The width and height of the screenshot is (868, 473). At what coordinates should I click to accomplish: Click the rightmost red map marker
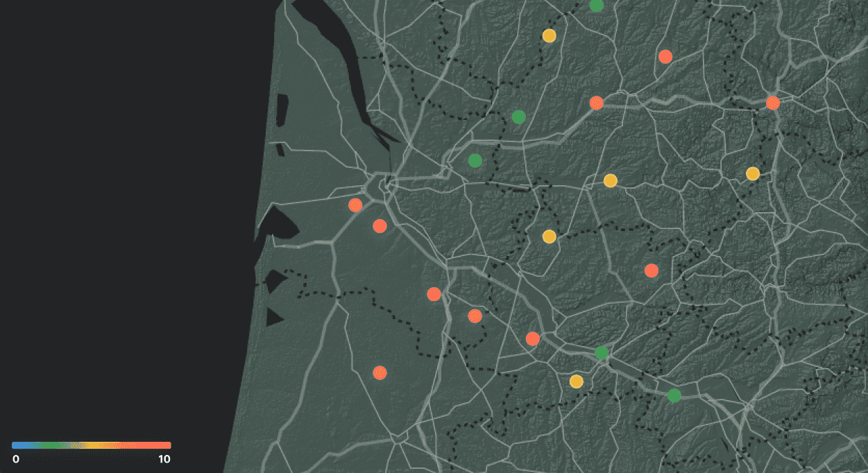coord(773,103)
